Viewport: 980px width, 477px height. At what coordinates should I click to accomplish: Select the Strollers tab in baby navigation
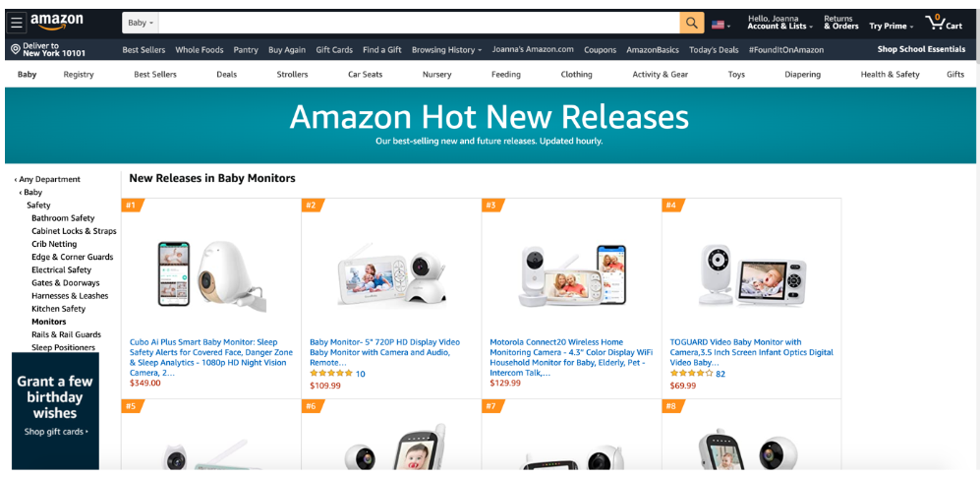click(x=293, y=75)
